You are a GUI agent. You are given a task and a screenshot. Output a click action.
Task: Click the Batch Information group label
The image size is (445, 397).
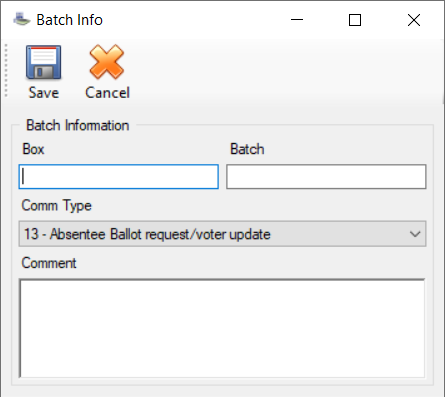[78, 125]
